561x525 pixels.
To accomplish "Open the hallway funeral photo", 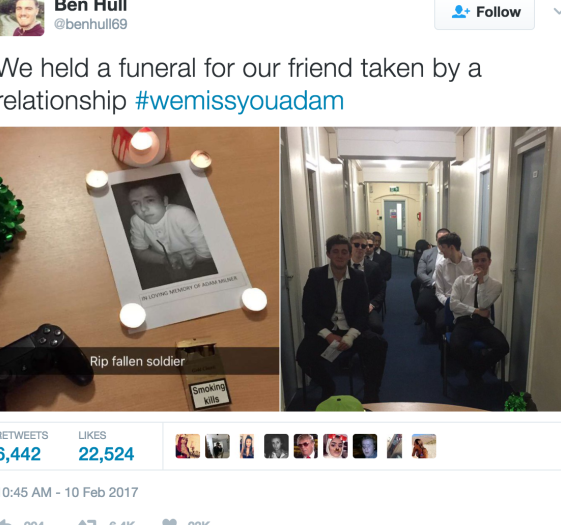I will (421, 269).
